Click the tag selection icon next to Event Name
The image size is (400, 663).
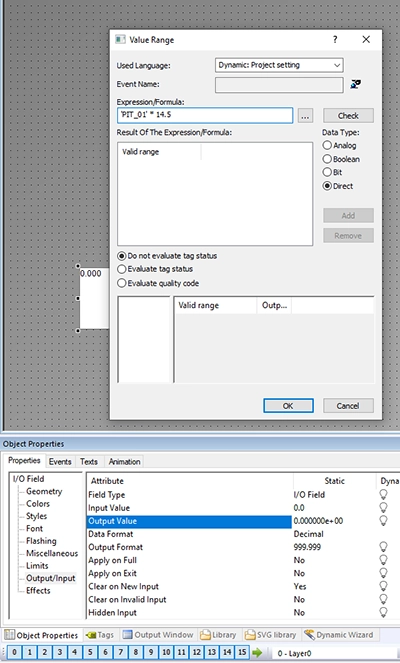coord(356,84)
